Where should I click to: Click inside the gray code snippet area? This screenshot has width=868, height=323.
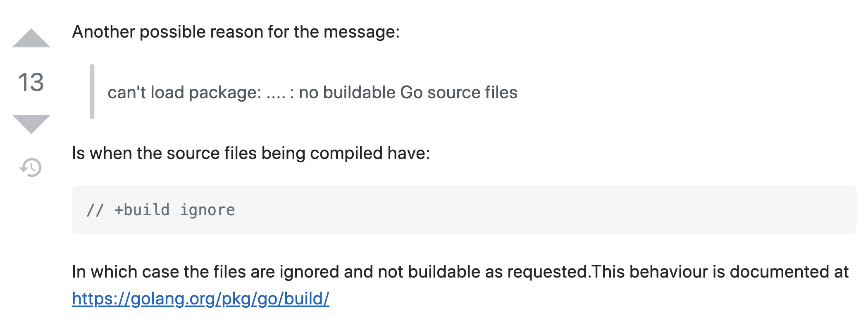pyautogui.click(x=455, y=209)
